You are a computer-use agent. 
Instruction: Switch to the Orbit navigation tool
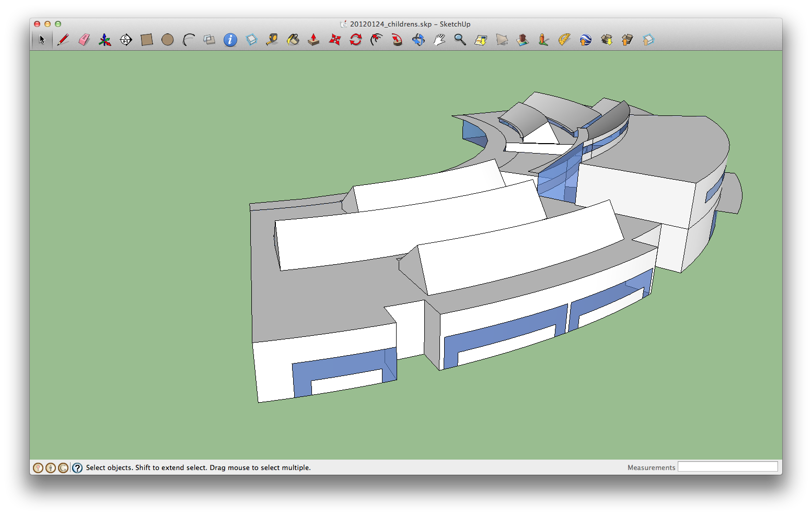(x=419, y=40)
